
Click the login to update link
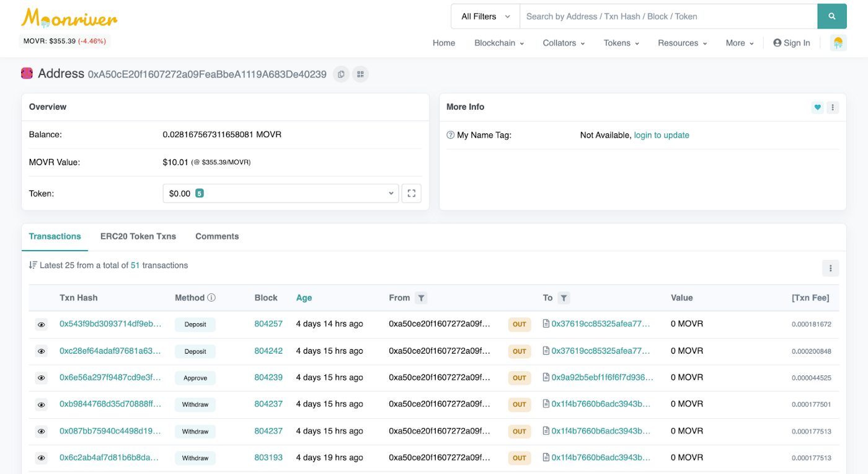(662, 135)
